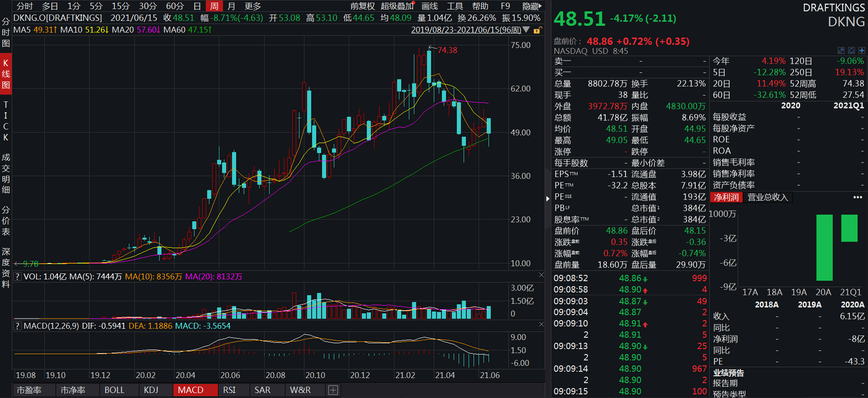Click the 52周高 value 74.38

point(853,84)
